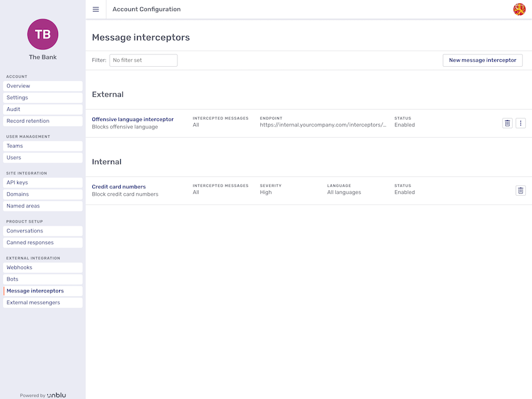This screenshot has width=532, height=399.
Task: Click the Powered by unblu logo
Action: click(x=42, y=395)
